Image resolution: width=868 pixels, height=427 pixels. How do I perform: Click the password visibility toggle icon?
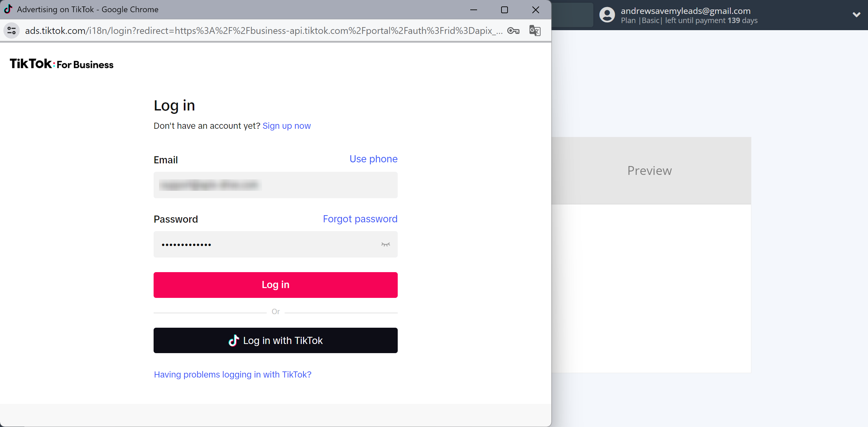pyautogui.click(x=385, y=244)
